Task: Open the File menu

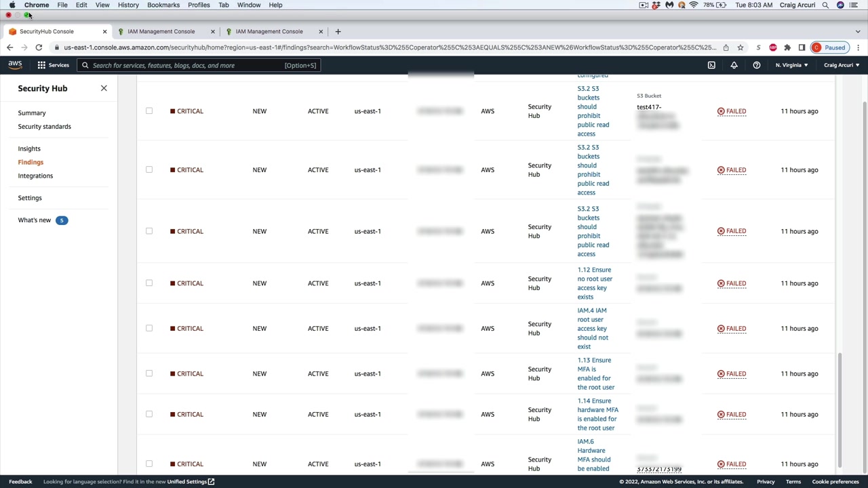Action: [62, 5]
